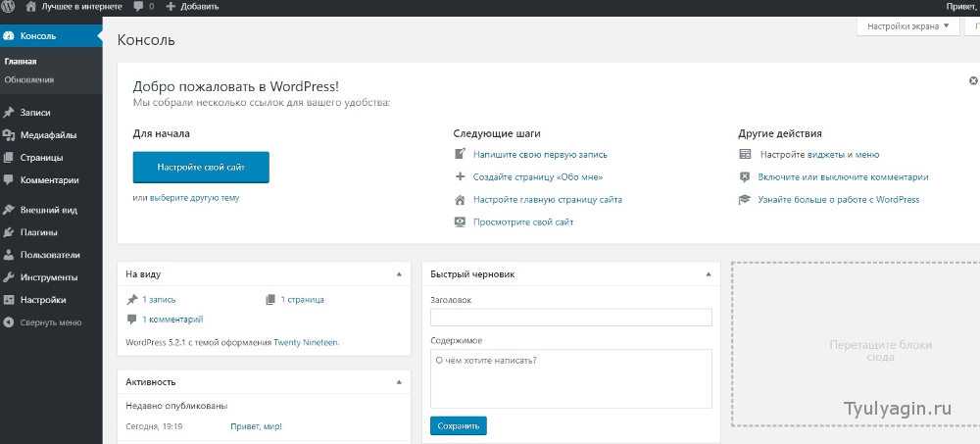Click the WordPress logo in admin bar
Viewport: 980px width, 444px height.
click(x=9, y=7)
